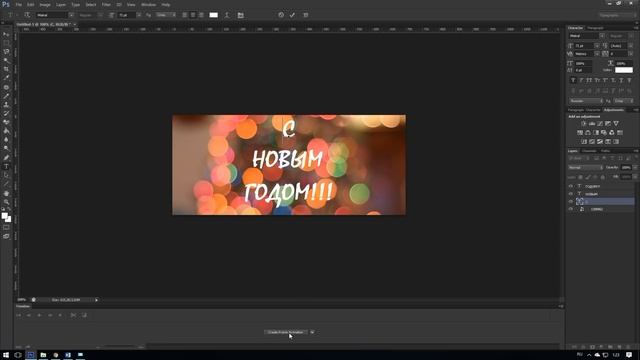The image size is (640, 360).
Task: Open the Windows Start menu
Action: 6,355
